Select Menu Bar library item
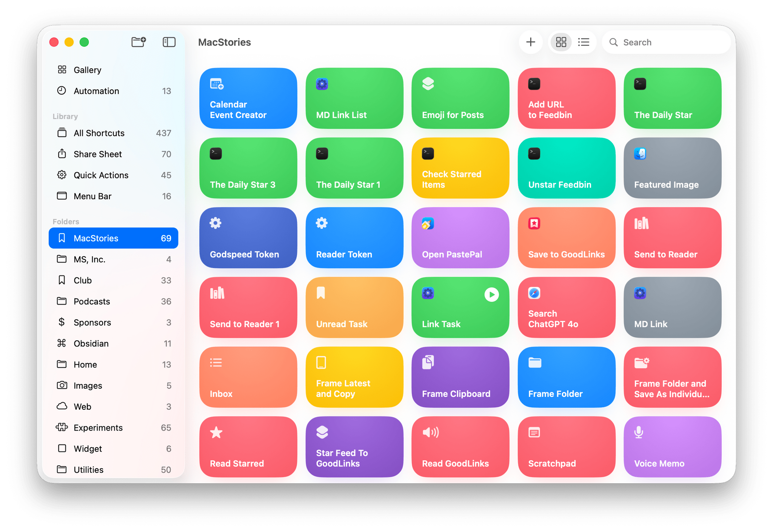Viewport: 773px width, 532px height. [x=113, y=196]
